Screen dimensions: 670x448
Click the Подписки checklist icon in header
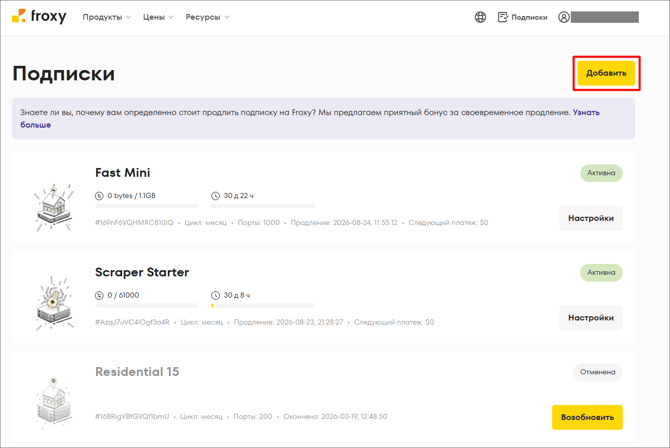(x=502, y=17)
